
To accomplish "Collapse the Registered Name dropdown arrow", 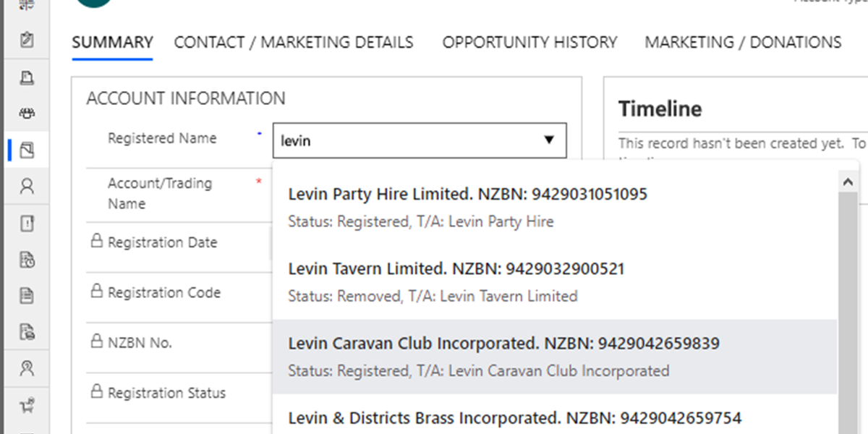I will click(x=549, y=140).
